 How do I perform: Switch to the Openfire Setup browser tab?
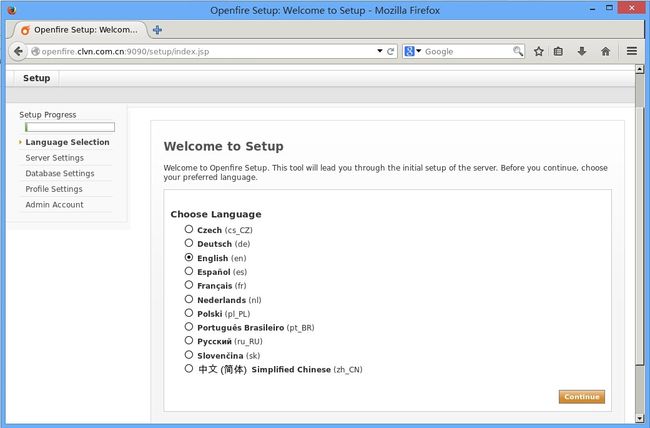(x=80, y=30)
